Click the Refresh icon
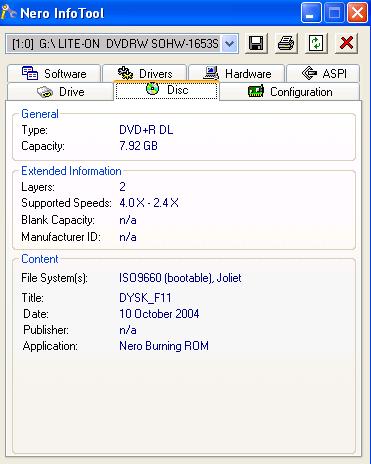 pyautogui.click(x=316, y=43)
